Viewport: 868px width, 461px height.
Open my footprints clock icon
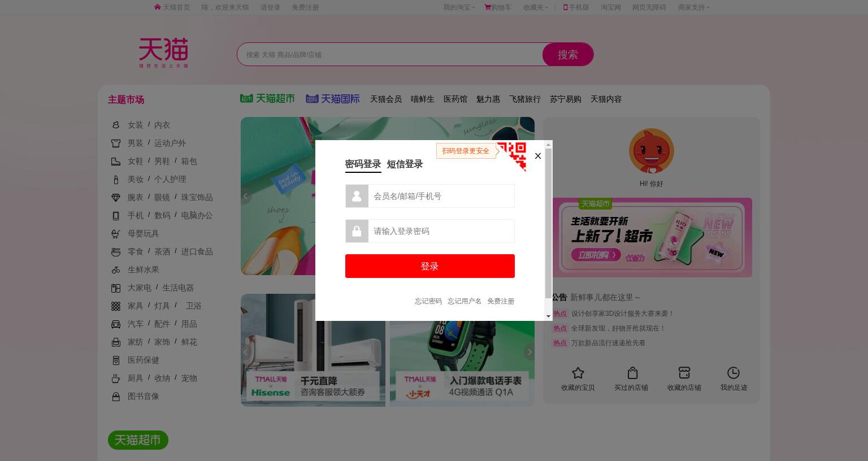[x=733, y=373]
